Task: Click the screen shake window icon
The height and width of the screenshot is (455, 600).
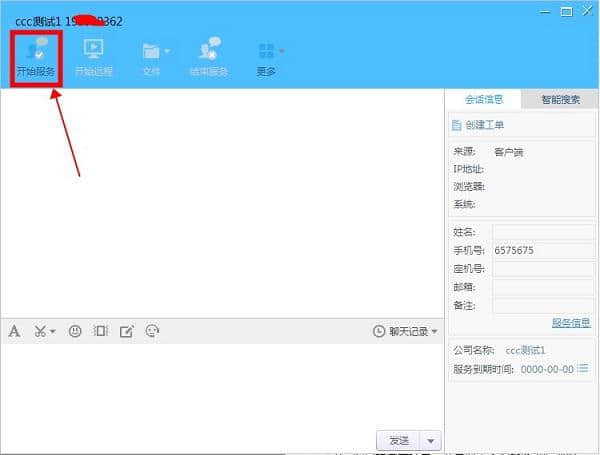Action: pyautogui.click(x=100, y=331)
